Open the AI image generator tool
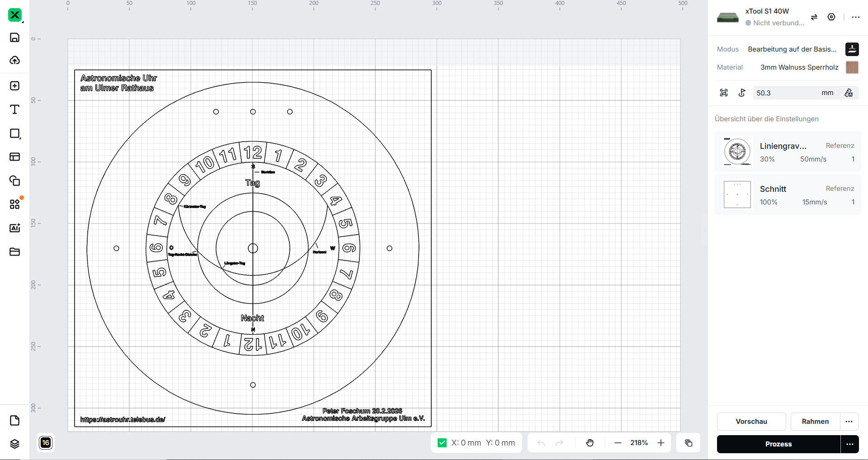This screenshot has width=868, height=460. [x=14, y=228]
